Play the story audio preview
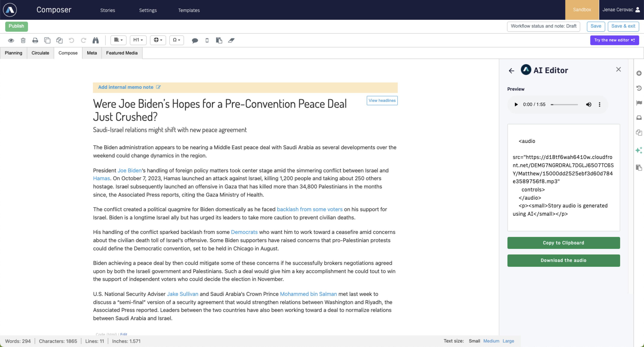 click(x=516, y=104)
